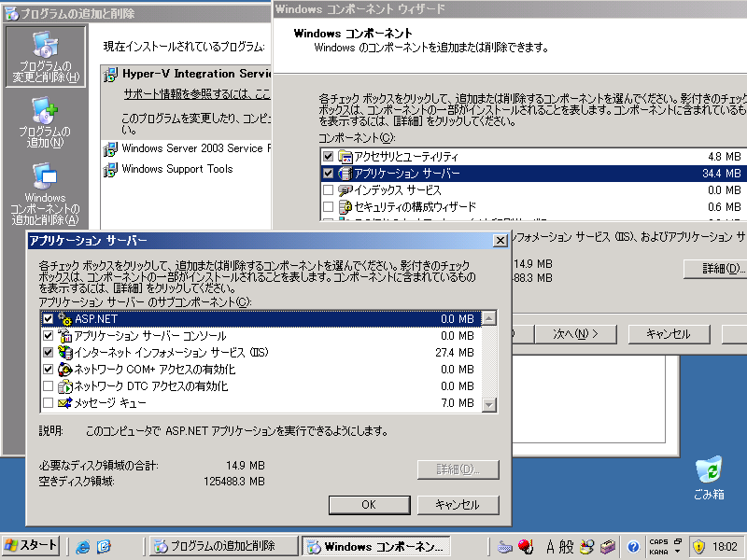This screenshot has height=560, width=747.
Task: Click 詳細(D)... button in the component wizard
Action: click(x=717, y=269)
